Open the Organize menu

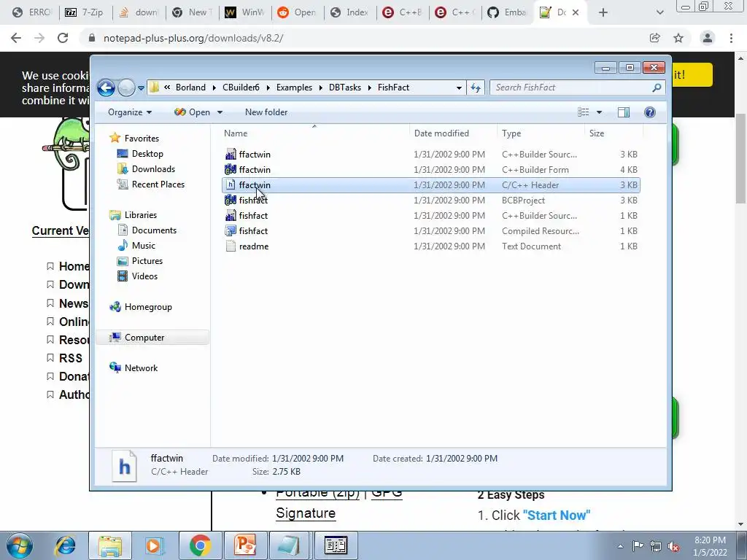coord(130,112)
